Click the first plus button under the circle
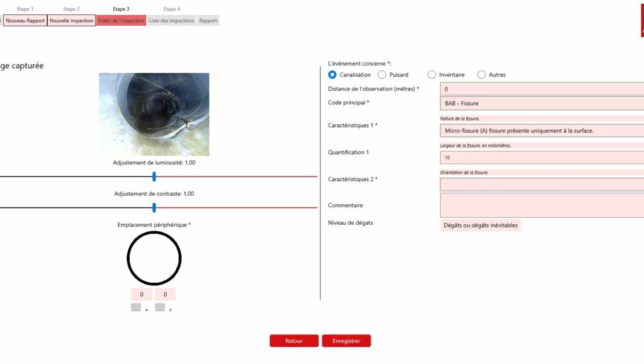 (x=146, y=310)
